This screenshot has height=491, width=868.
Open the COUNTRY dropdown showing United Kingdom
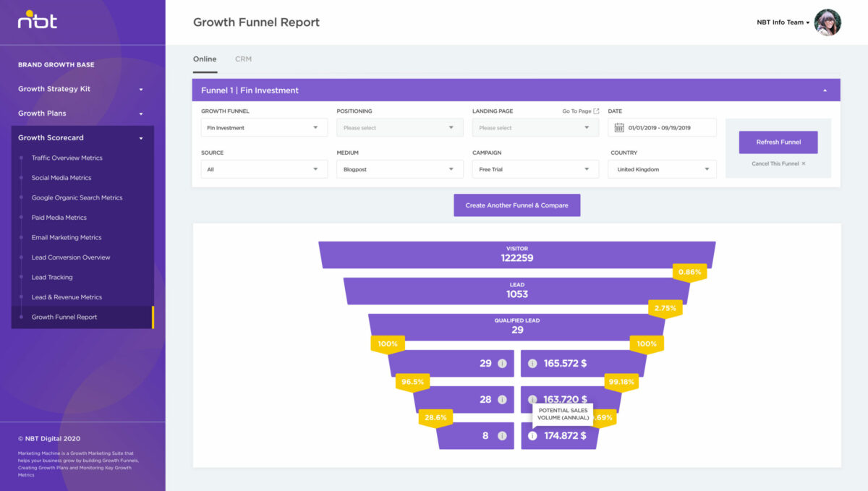click(x=662, y=168)
